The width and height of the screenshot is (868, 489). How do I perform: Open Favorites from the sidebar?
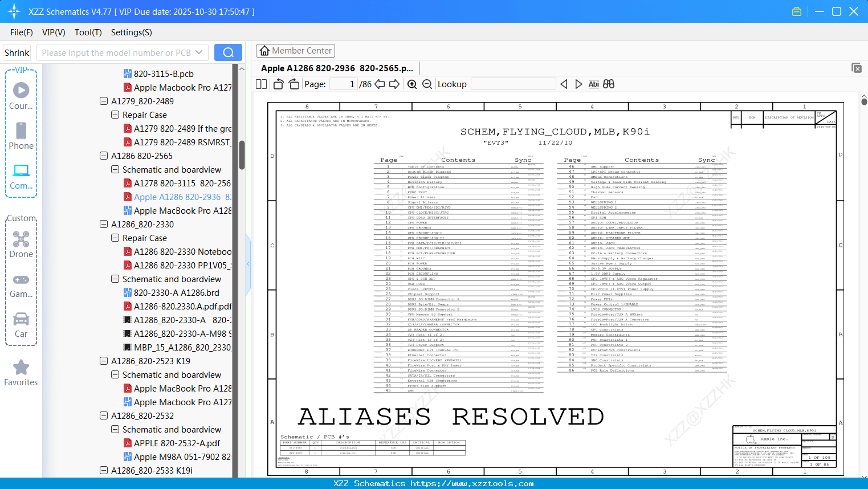pos(21,373)
